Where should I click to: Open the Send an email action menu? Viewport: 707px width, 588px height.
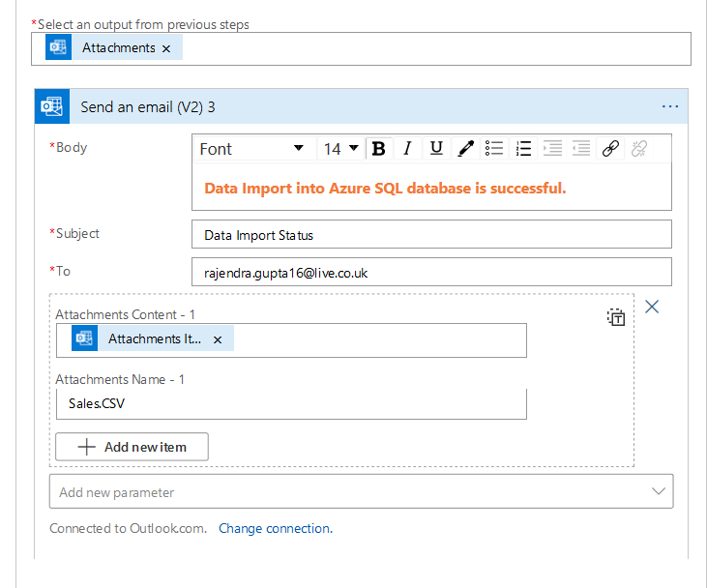[670, 106]
